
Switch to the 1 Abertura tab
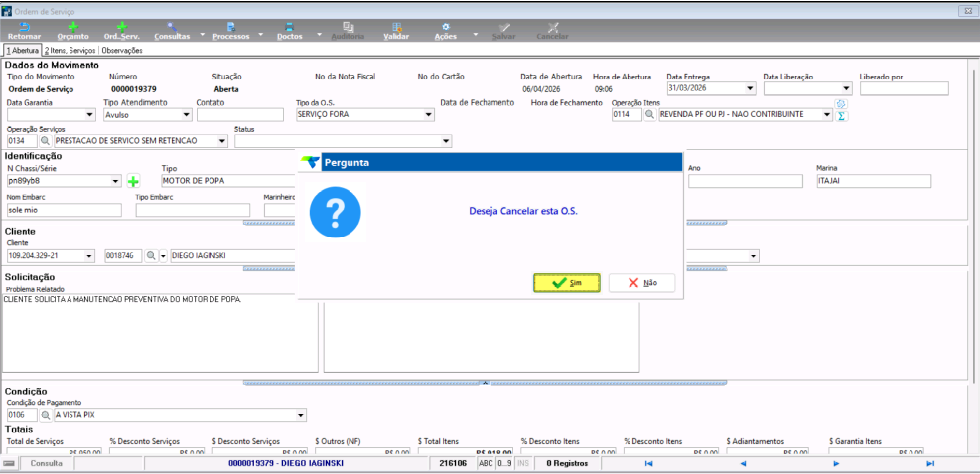coord(23,50)
